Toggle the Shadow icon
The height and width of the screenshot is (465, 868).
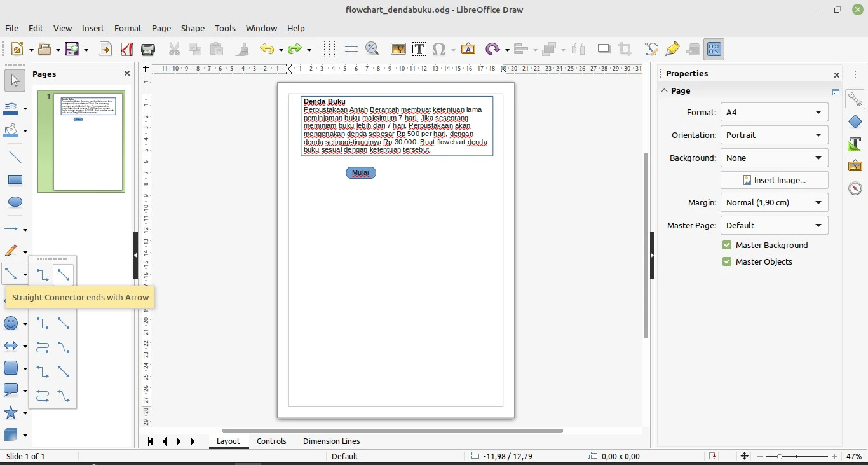pos(604,49)
